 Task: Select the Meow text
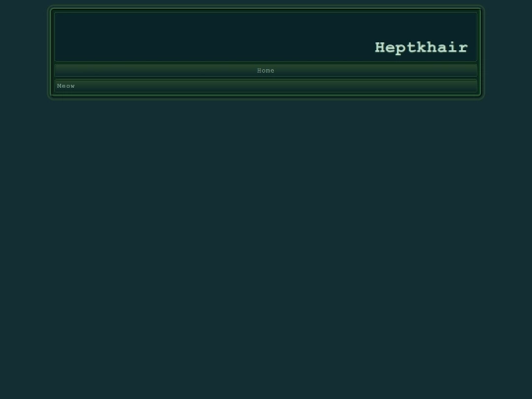(x=66, y=86)
